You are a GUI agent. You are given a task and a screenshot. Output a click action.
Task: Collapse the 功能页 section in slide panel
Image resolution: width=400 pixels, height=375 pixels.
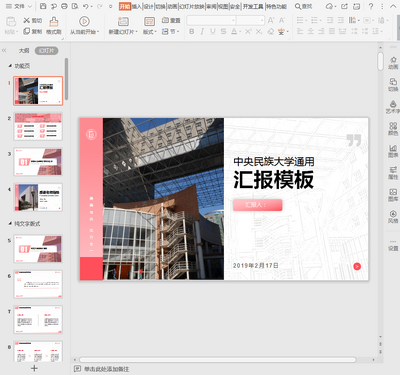pyautogui.click(x=10, y=66)
